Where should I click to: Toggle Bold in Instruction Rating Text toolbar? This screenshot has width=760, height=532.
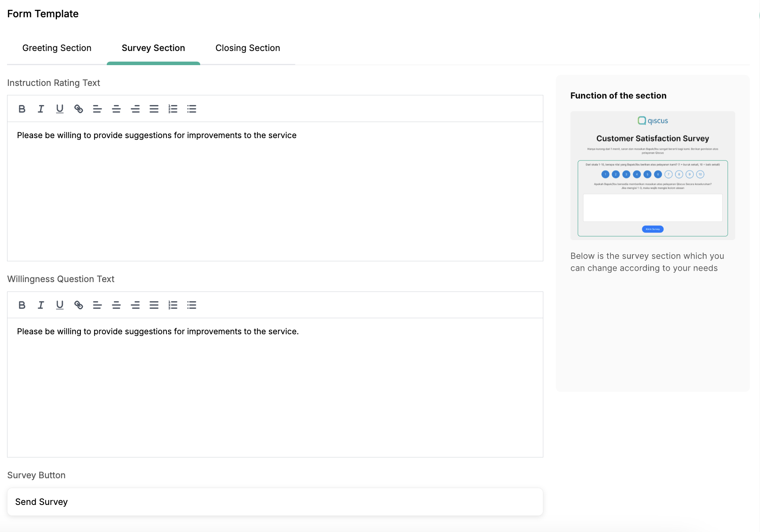click(x=22, y=109)
